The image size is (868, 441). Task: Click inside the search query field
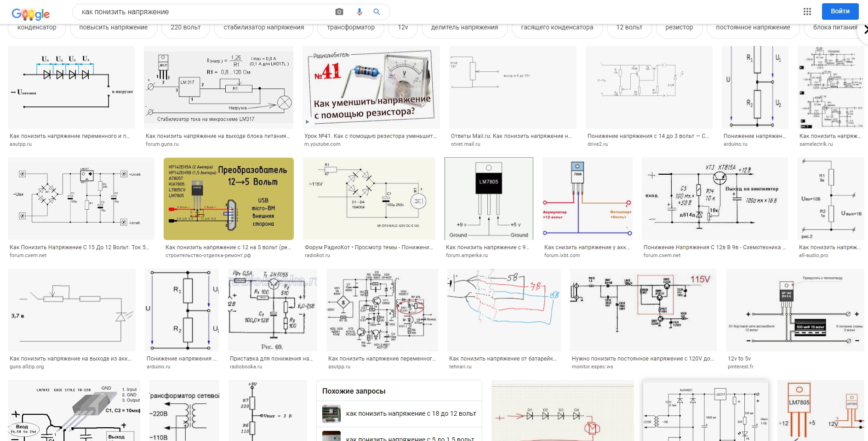(x=202, y=12)
